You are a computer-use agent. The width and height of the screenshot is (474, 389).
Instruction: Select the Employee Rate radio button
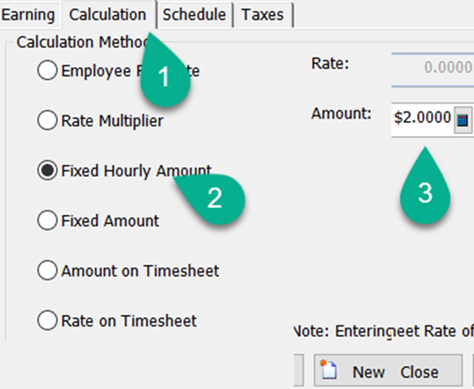[47, 70]
